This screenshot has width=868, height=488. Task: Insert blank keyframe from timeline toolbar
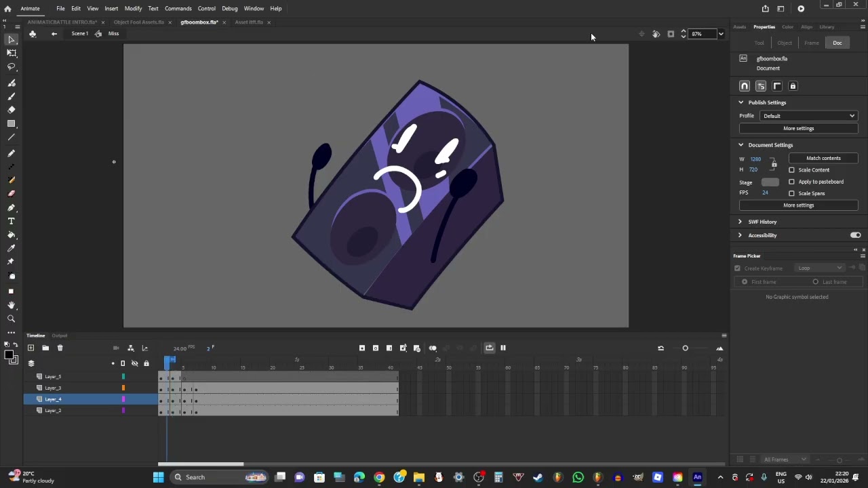(376, 348)
